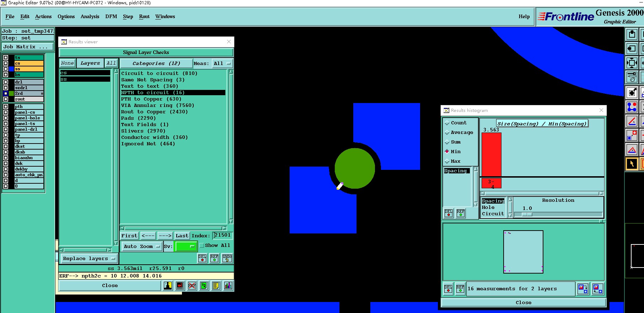Select the Min radio option
The image size is (644, 313).
click(x=447, y=151)
